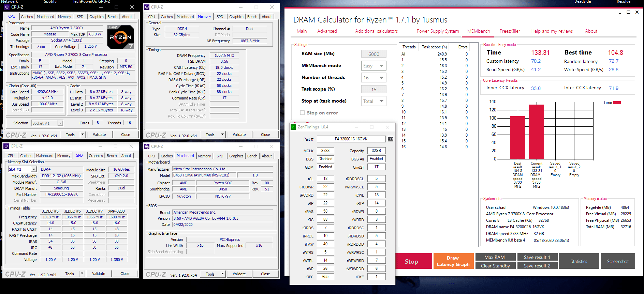Open Caches tab in CPU-Z CPU window
644x294 pixels.
(27, 17)
